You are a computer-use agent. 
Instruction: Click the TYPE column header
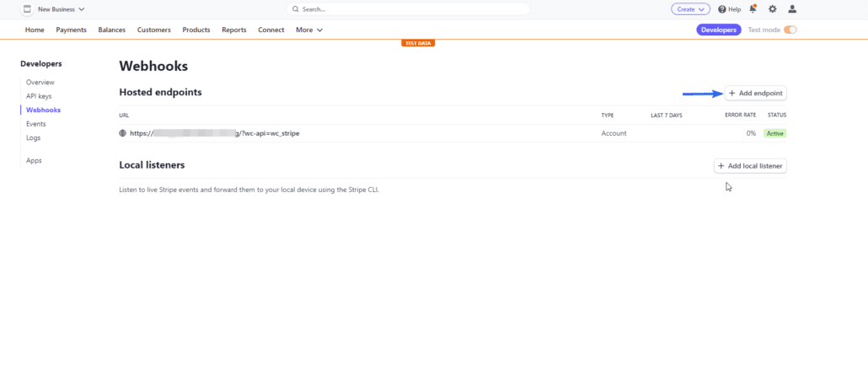coord(608,115)
